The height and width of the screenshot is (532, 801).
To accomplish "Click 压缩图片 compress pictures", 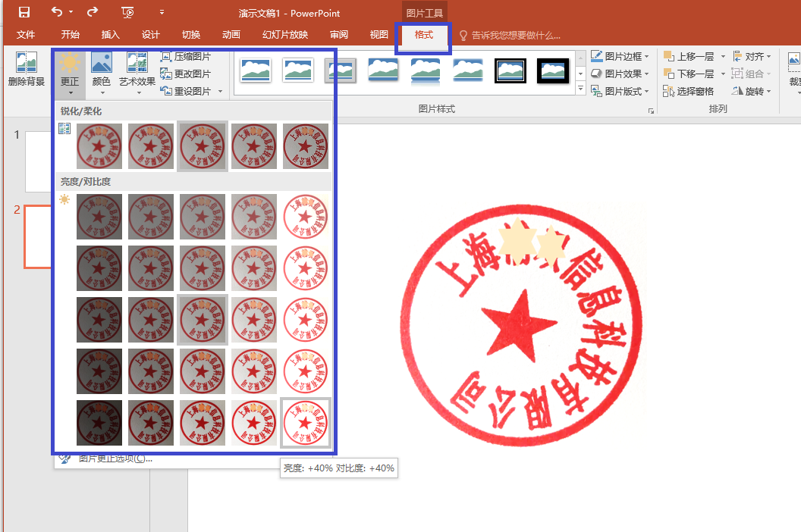I will (x=185, y=57).
